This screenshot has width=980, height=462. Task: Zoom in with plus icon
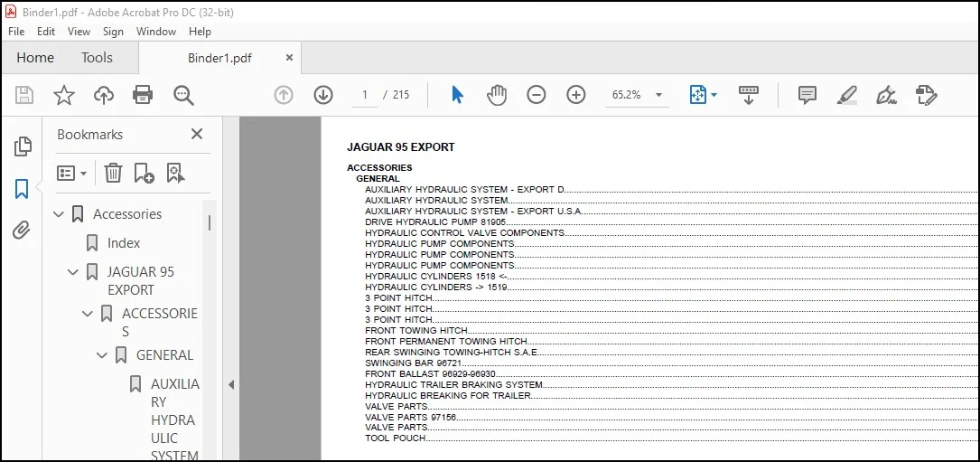point(575,95)
